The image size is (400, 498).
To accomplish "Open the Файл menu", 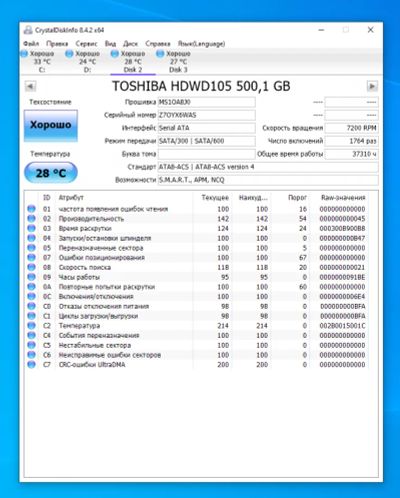I will tap(31, 44).
